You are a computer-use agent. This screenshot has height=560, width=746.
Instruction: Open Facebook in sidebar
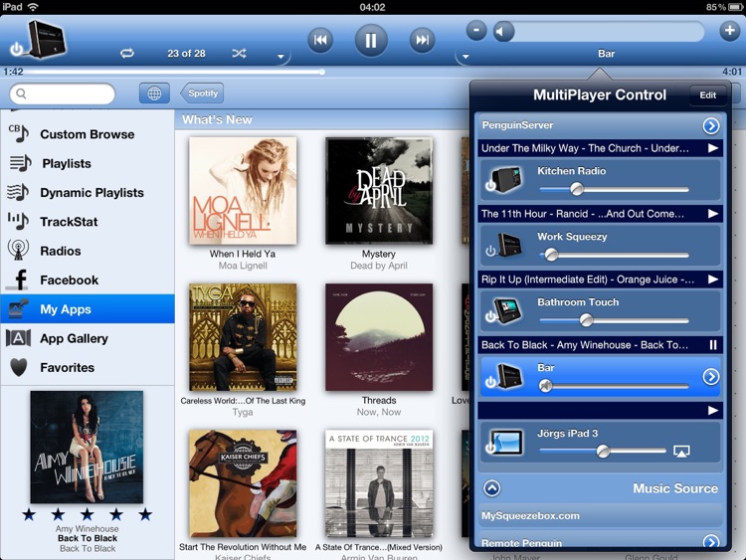[88, 280]
